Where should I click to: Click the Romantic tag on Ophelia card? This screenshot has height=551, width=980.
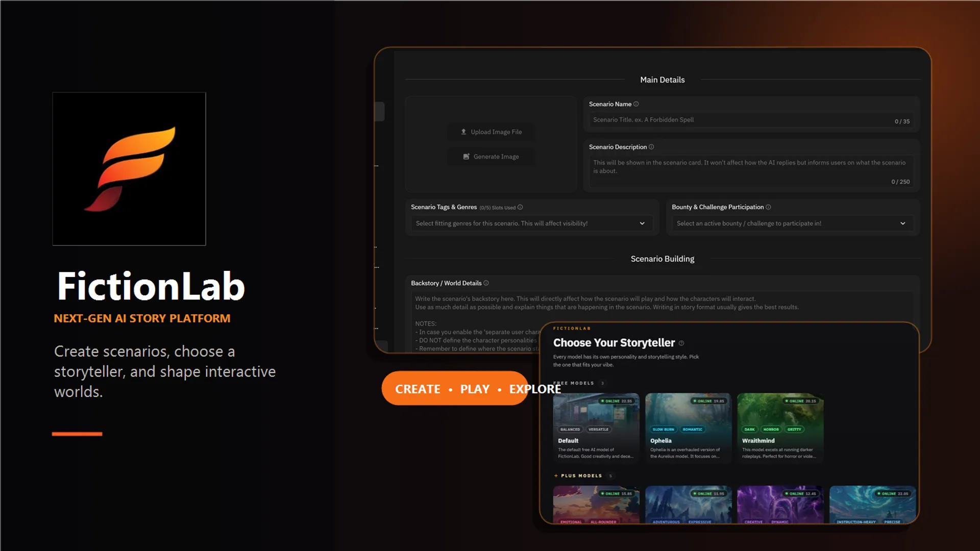pyautogui.click(x=693, y=430)
